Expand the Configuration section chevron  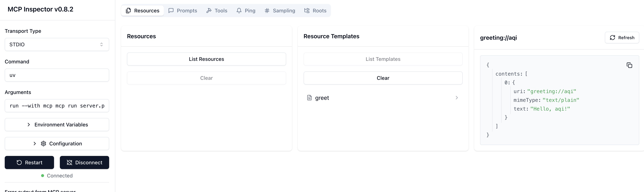35,143
